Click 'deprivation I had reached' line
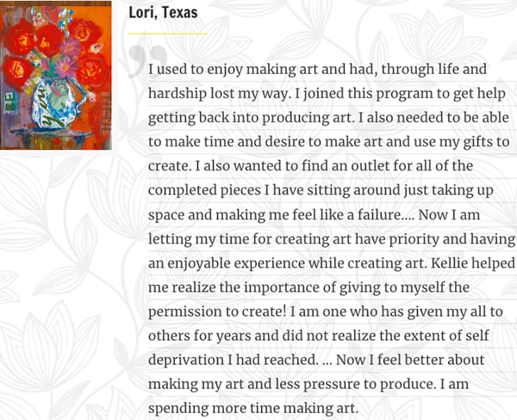This screenshot has width=517, height=420. click(316, 360)
